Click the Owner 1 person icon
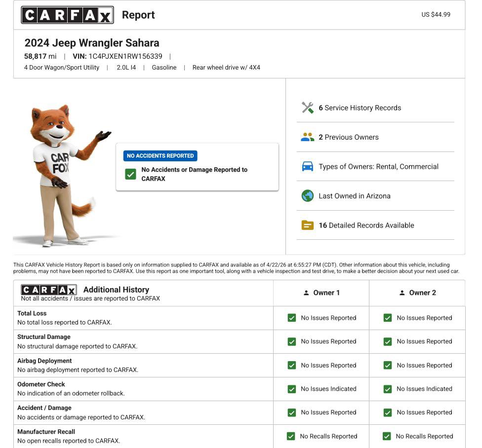482x448 pixels. coord(306,293)
